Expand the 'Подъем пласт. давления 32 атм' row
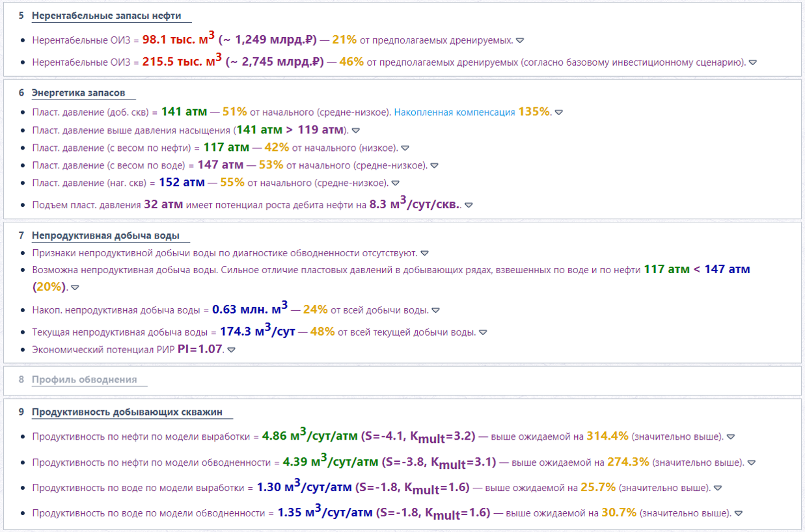The height and width of the screenshot is (532, 805). [x=469, y=205]
